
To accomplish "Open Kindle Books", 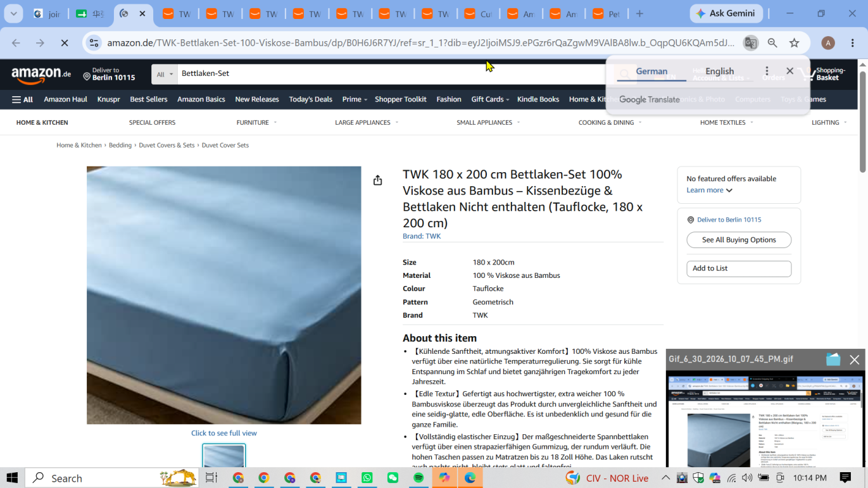I will point(538,99).
